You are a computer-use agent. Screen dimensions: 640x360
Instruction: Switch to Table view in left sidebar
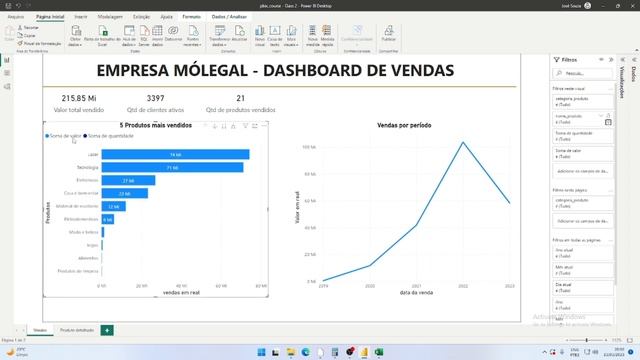pos(7,73)
